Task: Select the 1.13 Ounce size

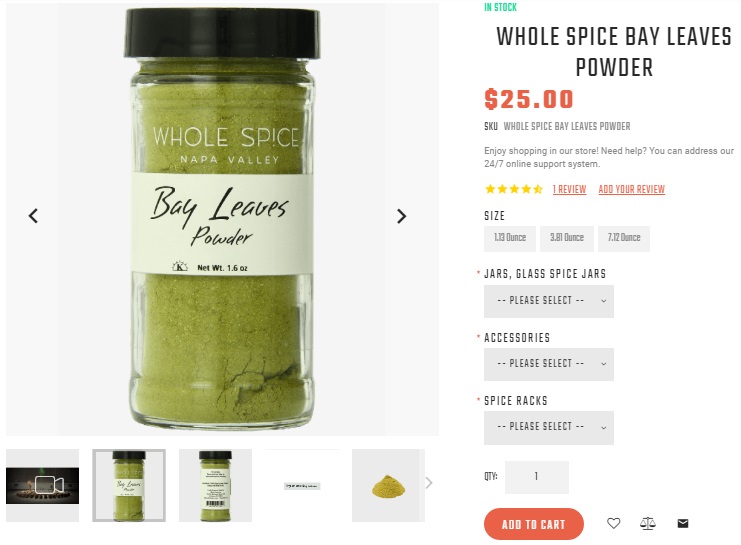Action: point(510,238)
